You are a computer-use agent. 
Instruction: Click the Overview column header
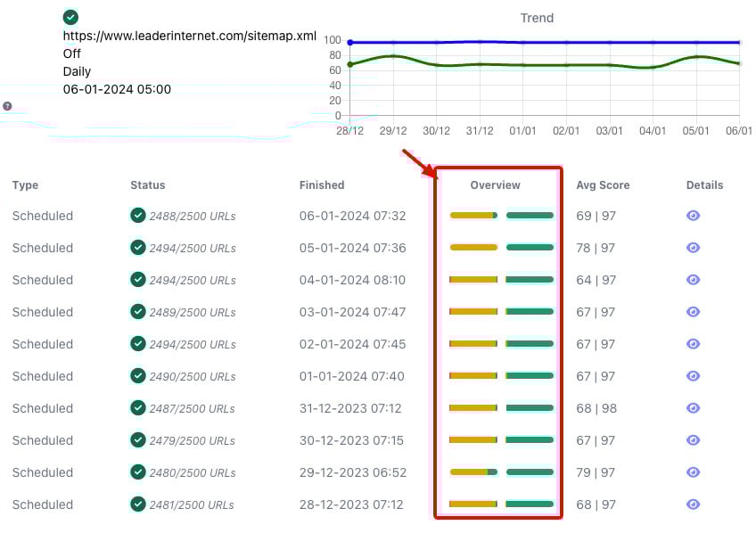tap(495, 185)
